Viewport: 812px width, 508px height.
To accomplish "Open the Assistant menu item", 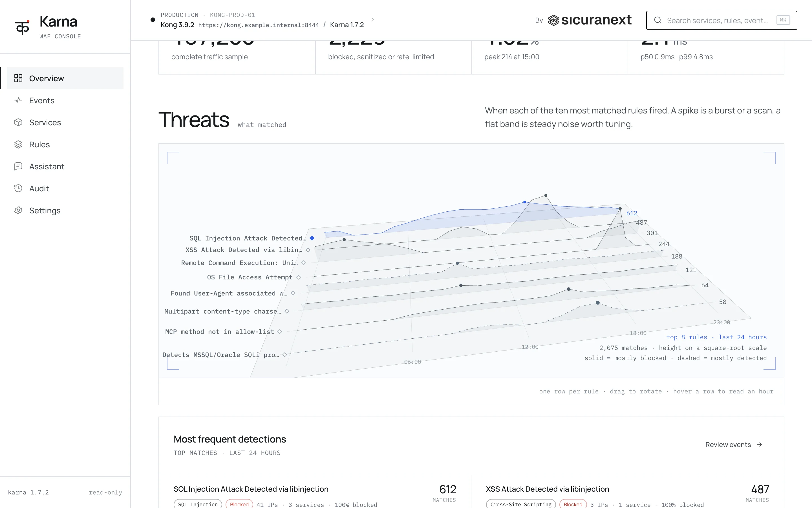I will pos(65,166).
